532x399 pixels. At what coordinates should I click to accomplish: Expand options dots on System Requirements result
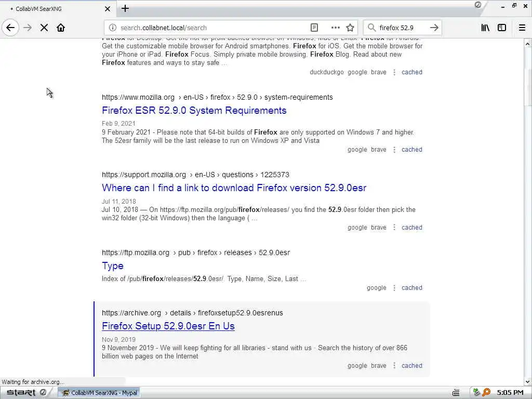point(394,150)
